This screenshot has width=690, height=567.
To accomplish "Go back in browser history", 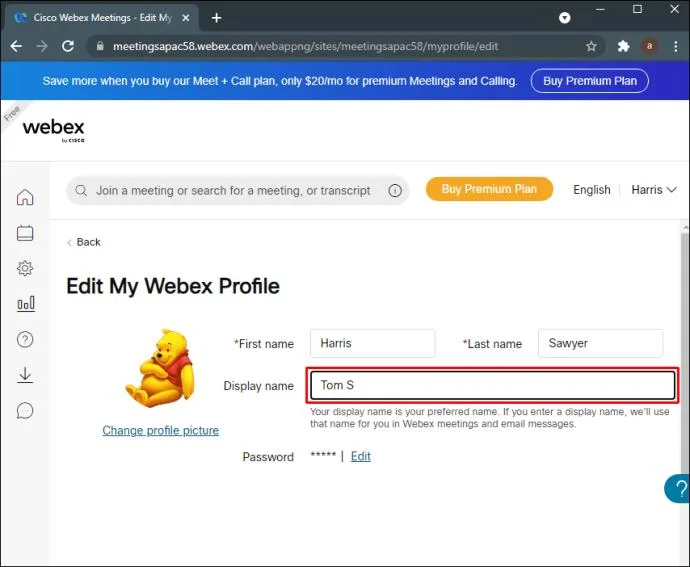I will tap(16, 46).
